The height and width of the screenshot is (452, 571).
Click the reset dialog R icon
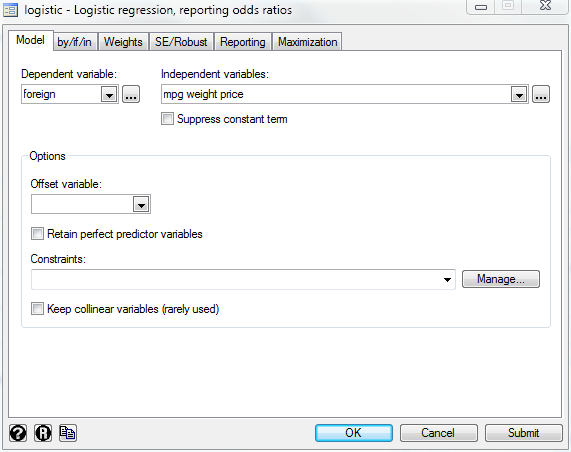point(43,433)
